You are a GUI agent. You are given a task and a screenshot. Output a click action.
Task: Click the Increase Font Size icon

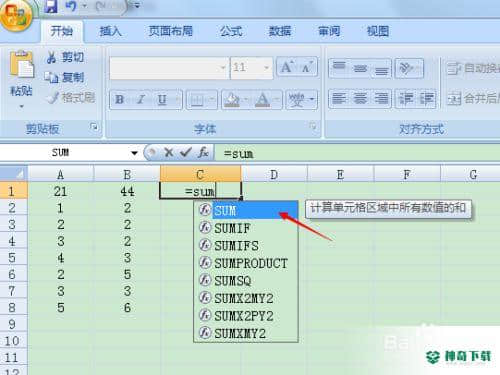(x=287, y=68)
